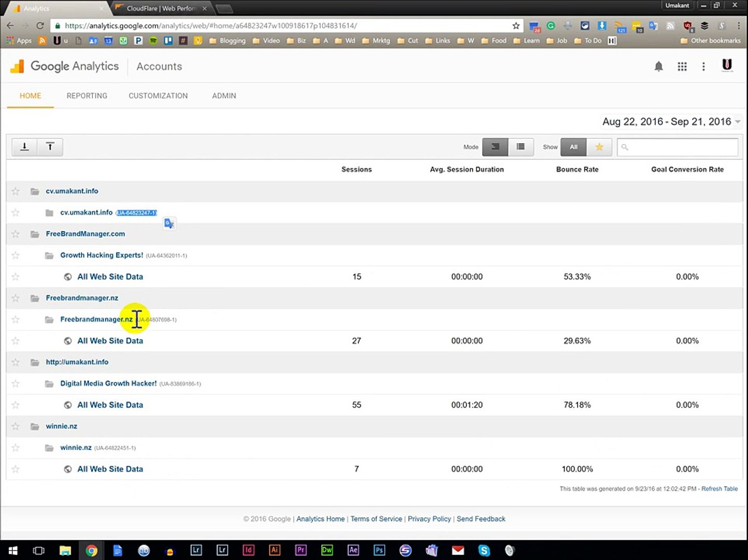Click the Grammarly extension icon
Image resolution: width=748 pixels, height=560 pixels.
551,25
